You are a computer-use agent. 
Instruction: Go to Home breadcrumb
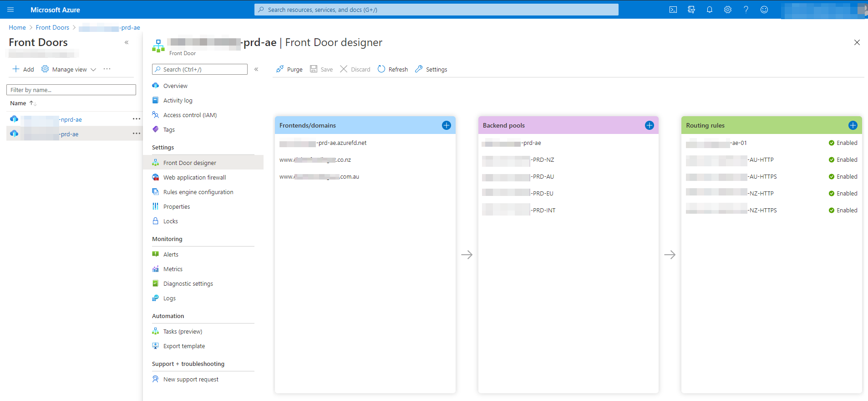17,27
